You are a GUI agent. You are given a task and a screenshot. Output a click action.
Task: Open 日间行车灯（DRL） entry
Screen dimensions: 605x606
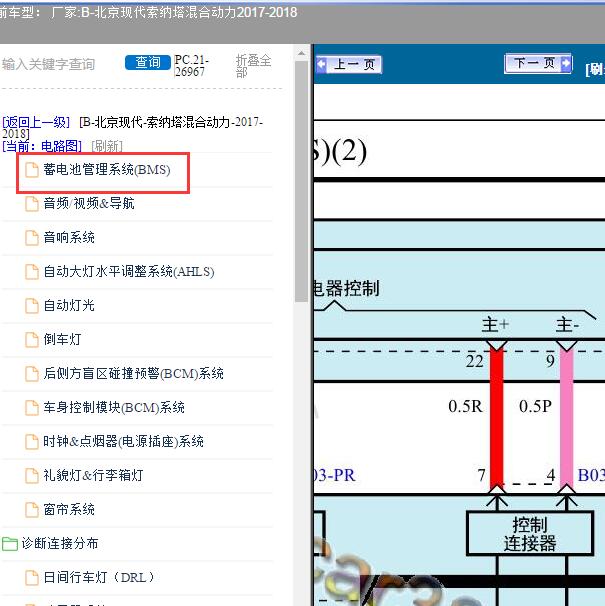[99, 577]
